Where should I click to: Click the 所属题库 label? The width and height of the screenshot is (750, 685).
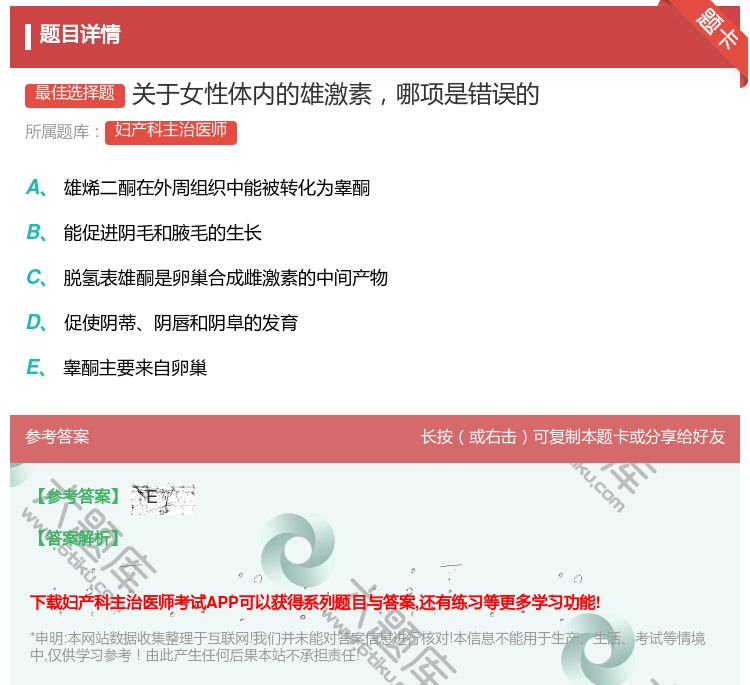[x=62, y=132]
